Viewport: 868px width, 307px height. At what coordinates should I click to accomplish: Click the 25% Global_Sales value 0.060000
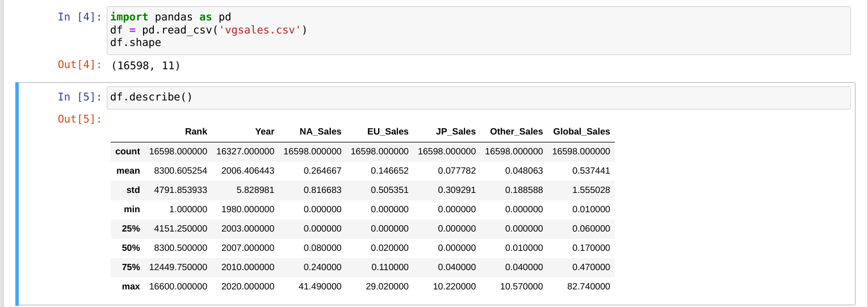click(x=592, y=229)
